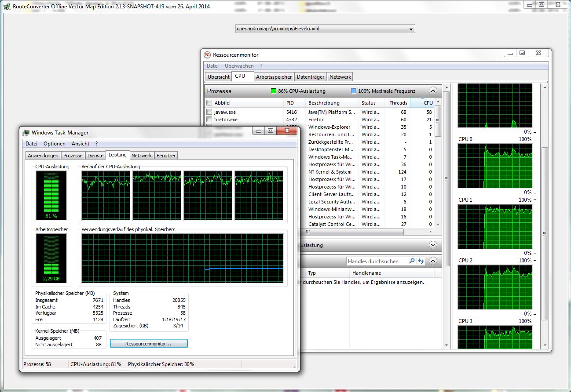Switch to the Arbeitsspeicher tab
This screenshot has width=571, height=392.
click(274, 77)
